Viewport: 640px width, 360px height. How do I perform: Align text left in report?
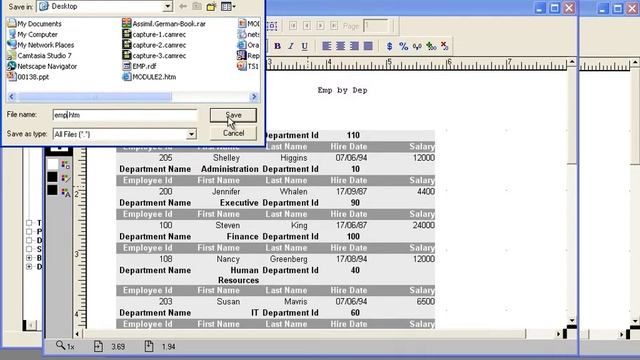point(327,46)
